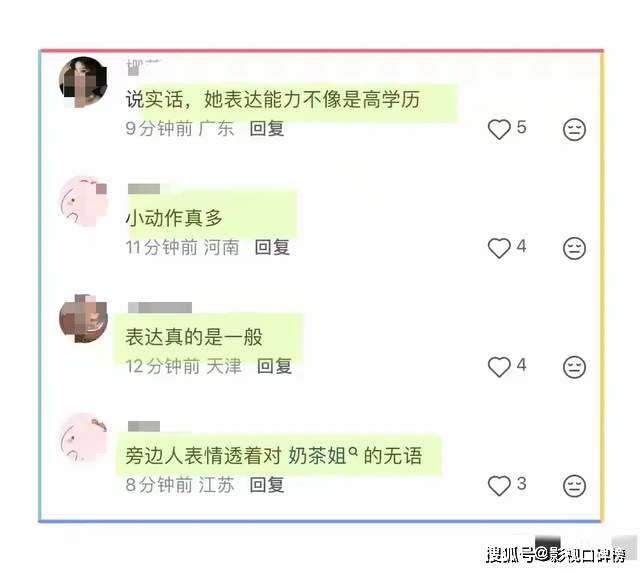This screenshot has width=640, height=572.
Task: Dislike the 江苏 comment with face icon
Action: pos(574,486)
